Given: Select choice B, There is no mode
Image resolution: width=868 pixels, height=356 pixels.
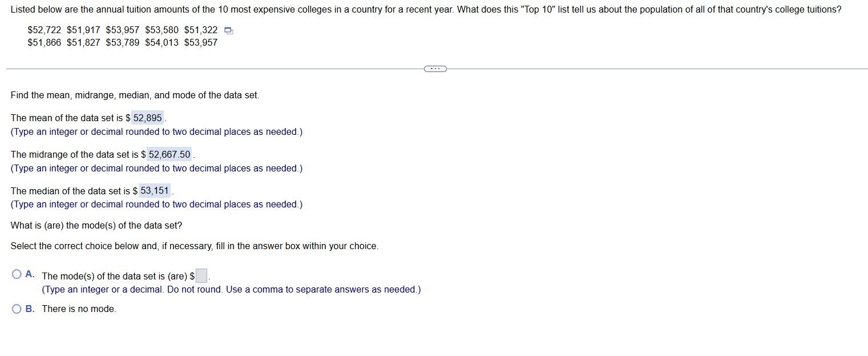Looking at the screenshot, I should (17, 309).
